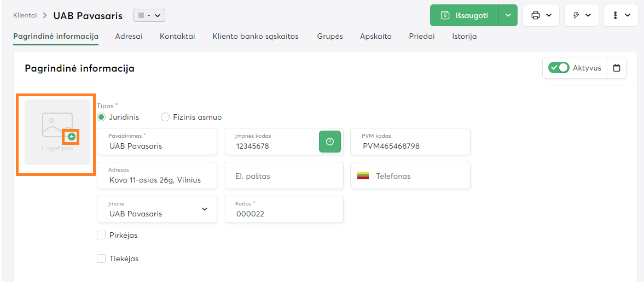This screenshot has width=644, height=282.
Task: Expand the arrow next to Išsaugoti
Action: point(508,15)
